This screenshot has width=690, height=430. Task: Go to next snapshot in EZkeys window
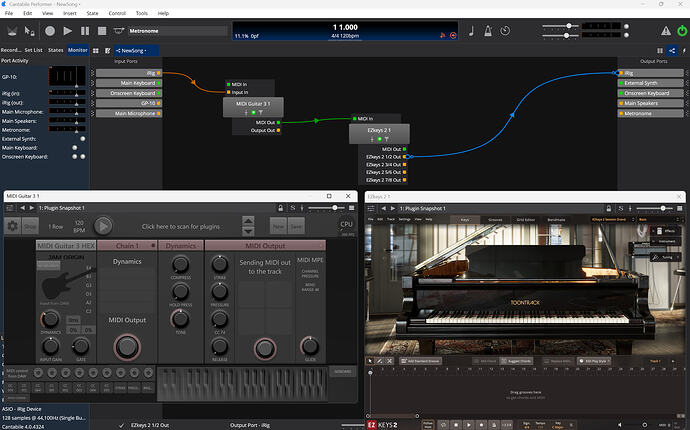pyautogui.click(x=393, y=209)
